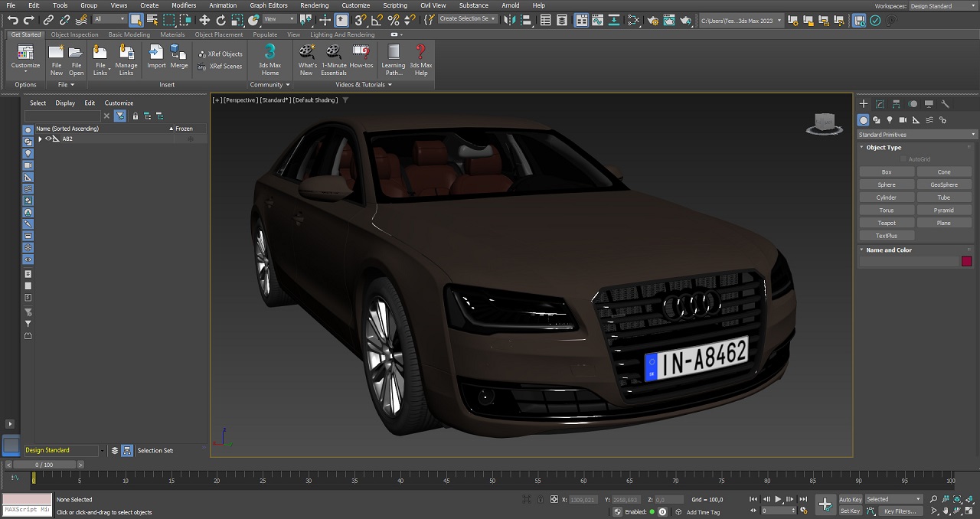This screenshot has height=519, width=980.
Task: Select the Move transform tool
Action: [204, 20]
